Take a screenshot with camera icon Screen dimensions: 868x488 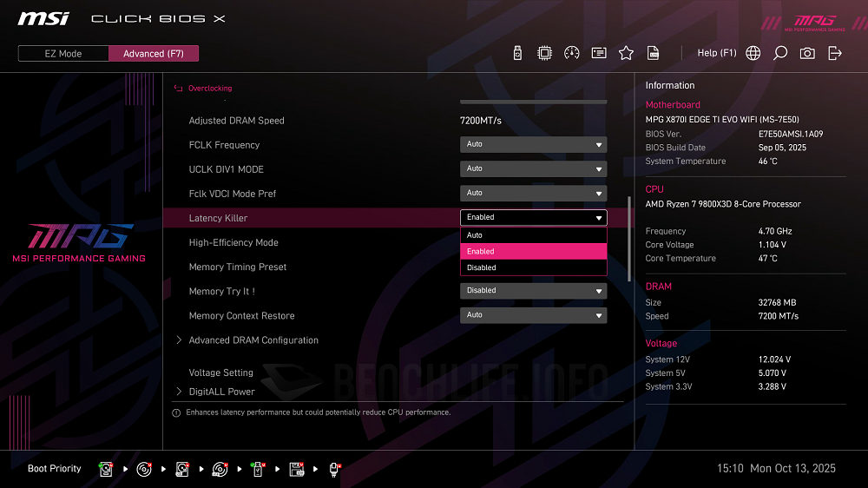point(807,53)
